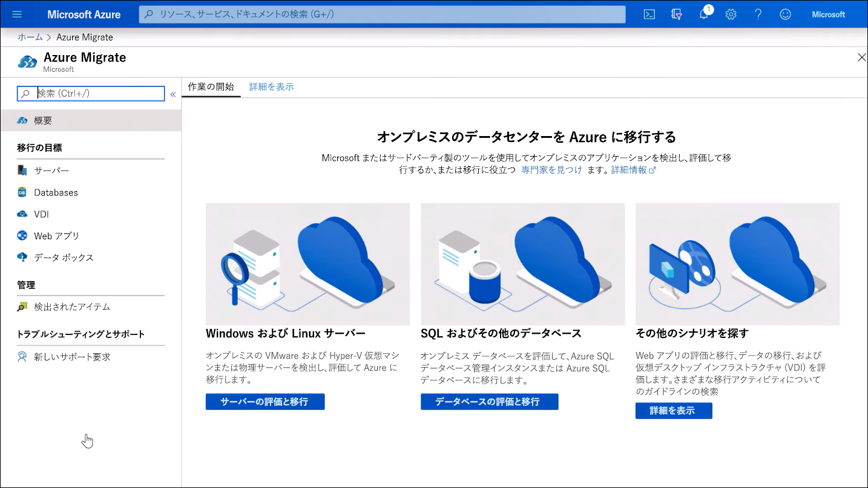This screenshot has width=868, height=488.
Task: Click the Azure Migrate cloud logo icon
Action: point(27,62)
